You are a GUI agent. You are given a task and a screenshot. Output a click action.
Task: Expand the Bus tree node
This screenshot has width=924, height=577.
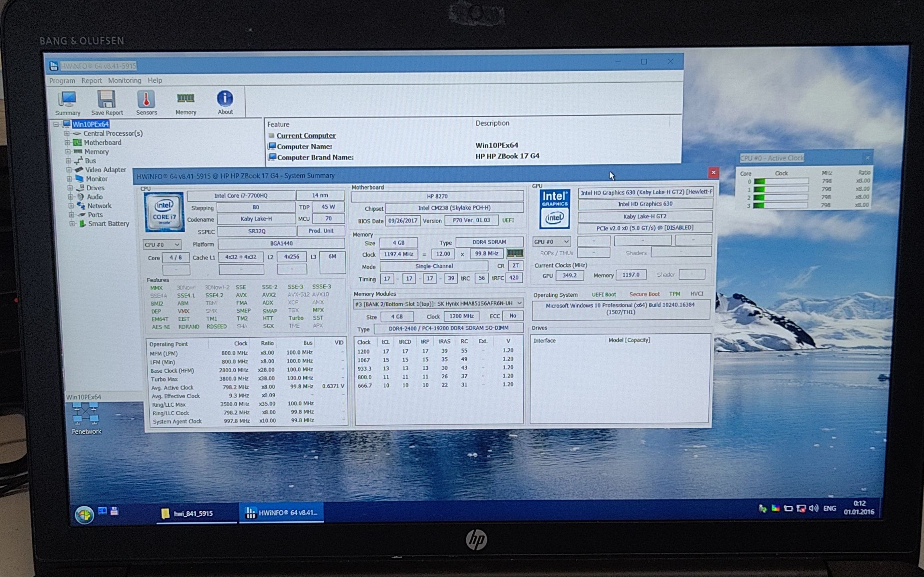pyautogui.click(x=68, y=161)
